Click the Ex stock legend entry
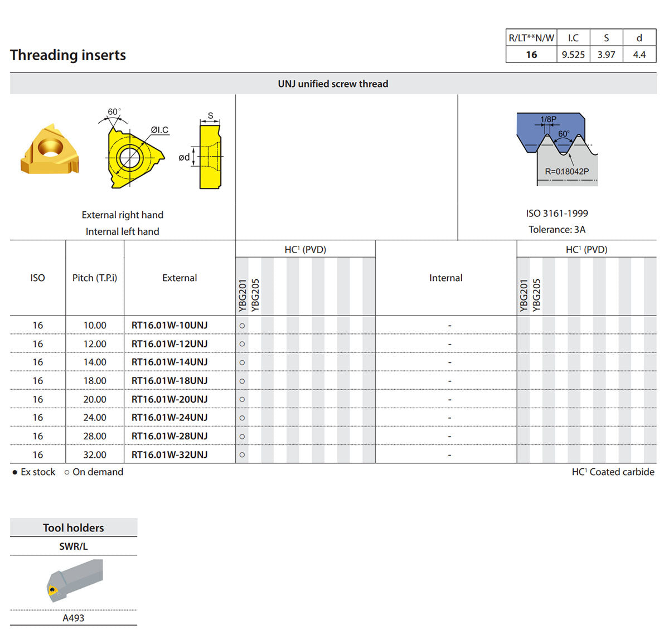The image size is (669, 644). pyautogui.click(x=33, y=472)
